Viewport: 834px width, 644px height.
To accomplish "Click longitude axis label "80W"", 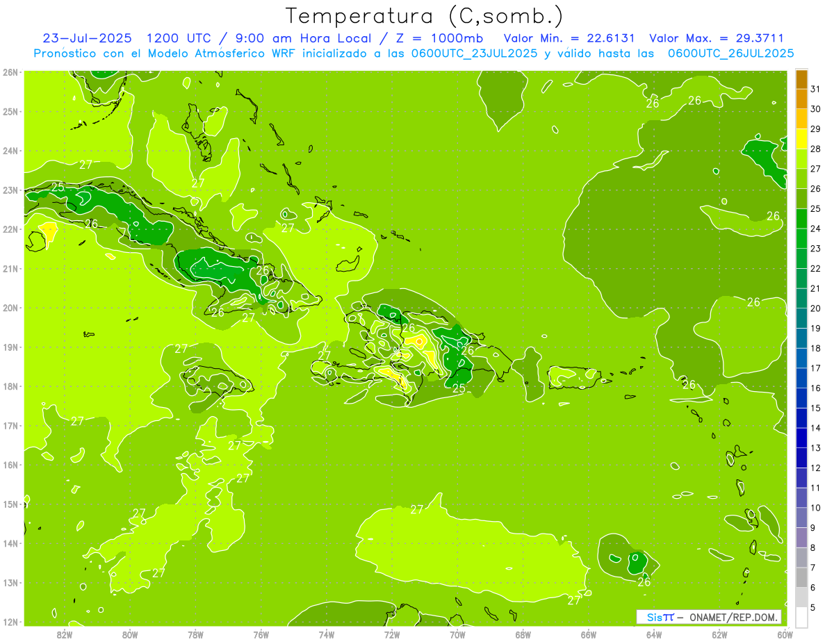I will [x=130, y=634].
